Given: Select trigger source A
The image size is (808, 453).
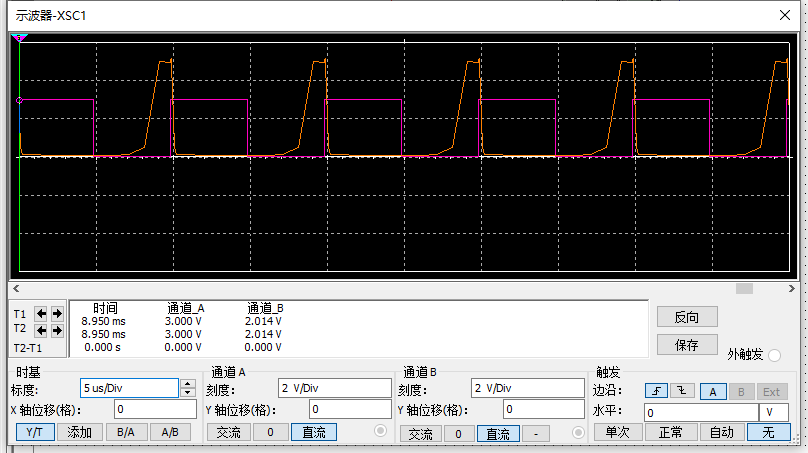Looking at the screenshot, I should [713, 392].
